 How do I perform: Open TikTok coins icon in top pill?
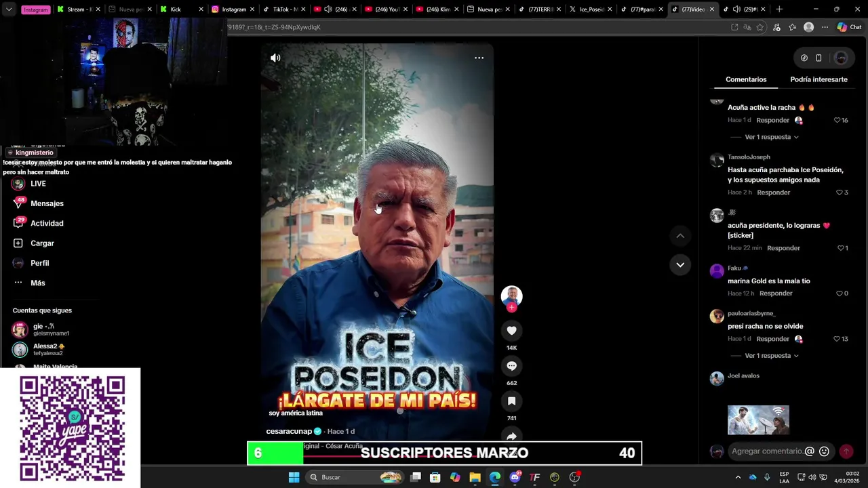[804, 58]
